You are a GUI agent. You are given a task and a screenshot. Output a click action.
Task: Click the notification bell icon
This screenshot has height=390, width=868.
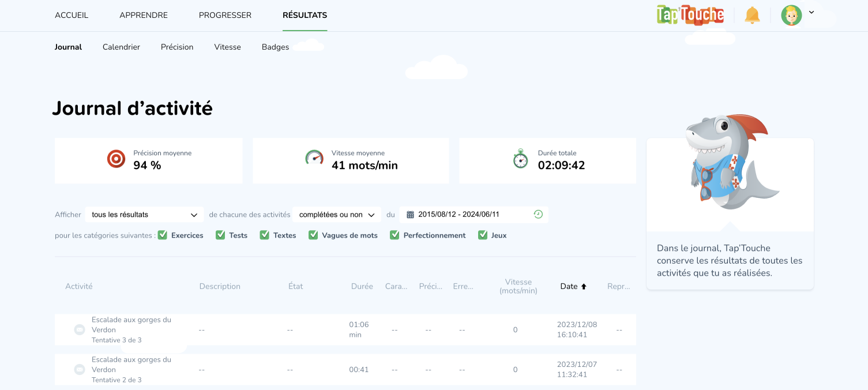752,15
